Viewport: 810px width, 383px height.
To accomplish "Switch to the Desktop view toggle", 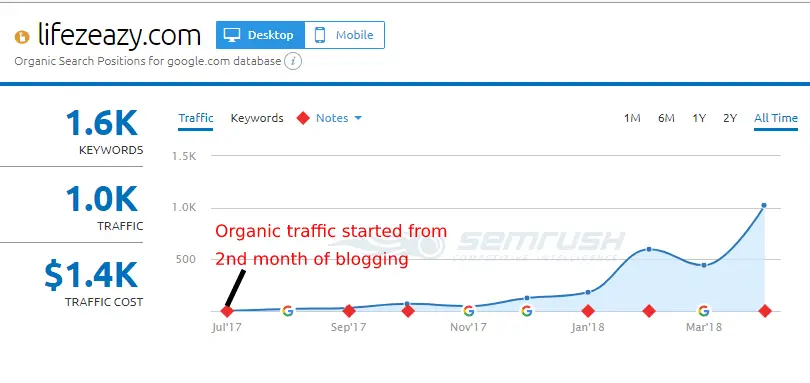I will [x=260, y=35].
